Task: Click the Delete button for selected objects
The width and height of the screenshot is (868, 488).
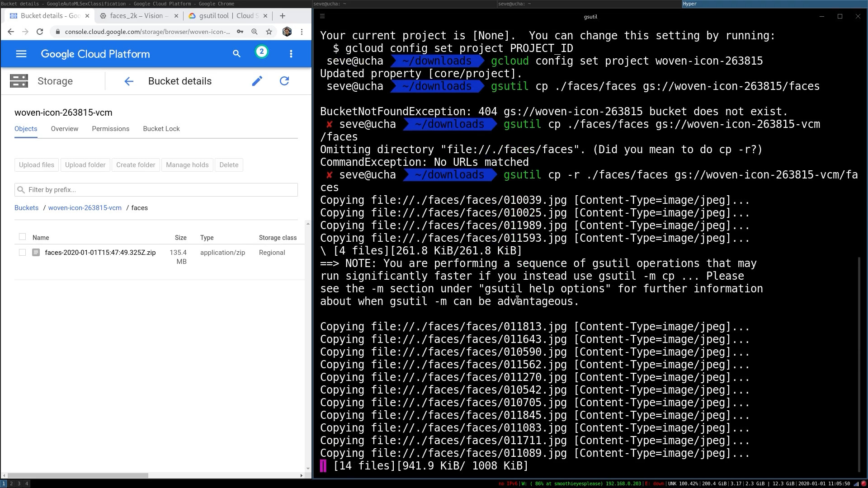Action: pyautogui.click(x=229, y=165)
